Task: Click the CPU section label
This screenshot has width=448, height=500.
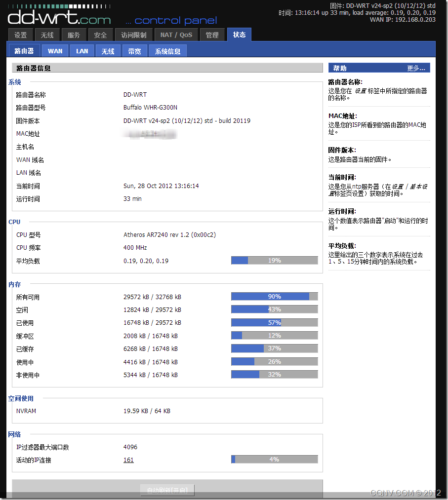Action: pyautogui.click(x=14, y=222)
